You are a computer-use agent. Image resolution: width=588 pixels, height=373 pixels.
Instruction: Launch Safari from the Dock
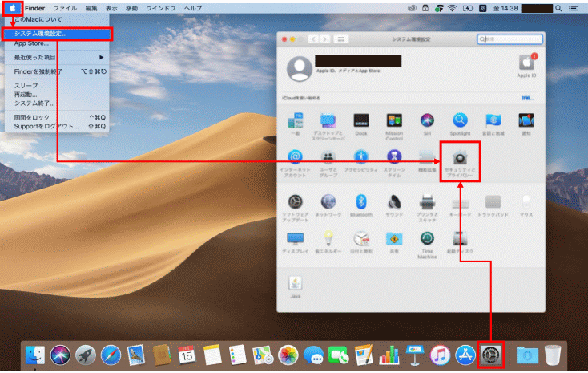point(111,354)
